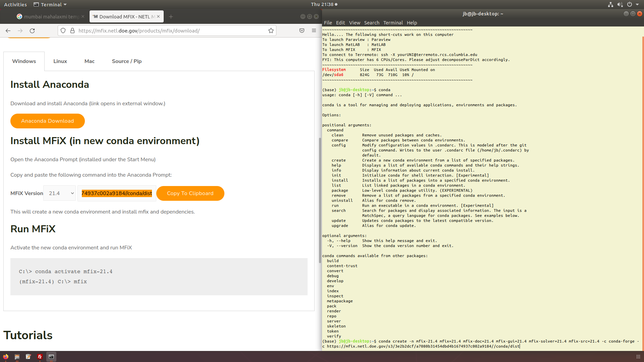Click the conda command text field

117,193
